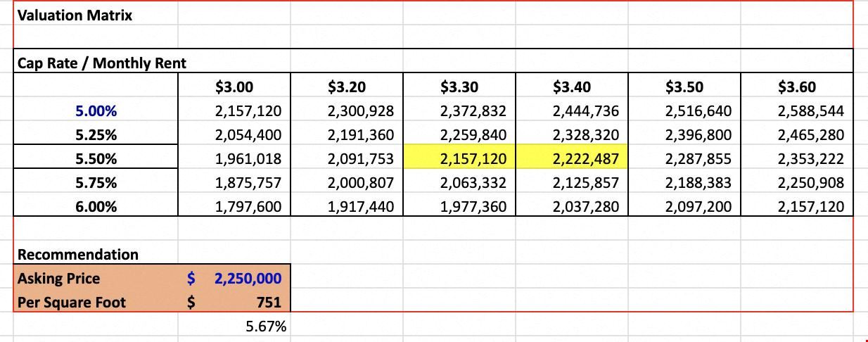Viewport: 868px width, 342px height.
Task: Select the 5.50% cap rate row label
Action: point(96,159)
